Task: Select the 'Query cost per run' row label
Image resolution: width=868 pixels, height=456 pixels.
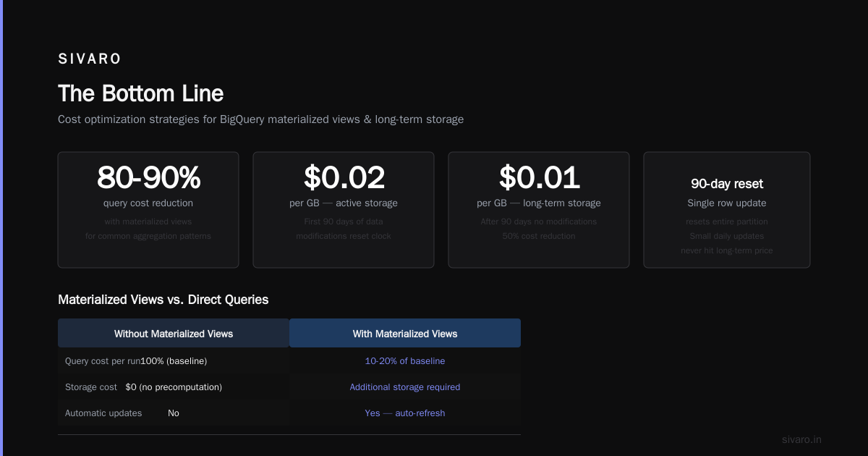Action: pyautogui.click(x=102, y=360)
